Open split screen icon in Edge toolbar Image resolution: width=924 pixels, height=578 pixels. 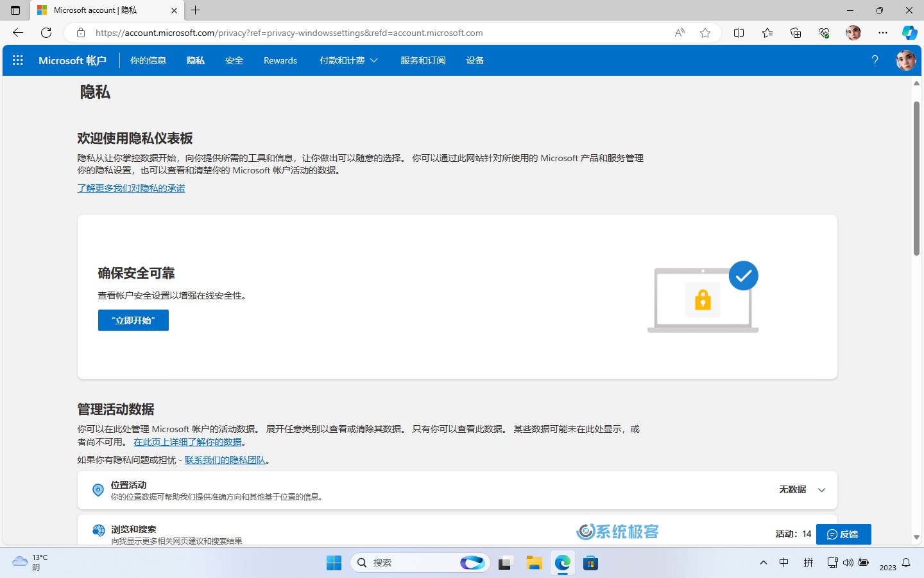coord(739,33)
